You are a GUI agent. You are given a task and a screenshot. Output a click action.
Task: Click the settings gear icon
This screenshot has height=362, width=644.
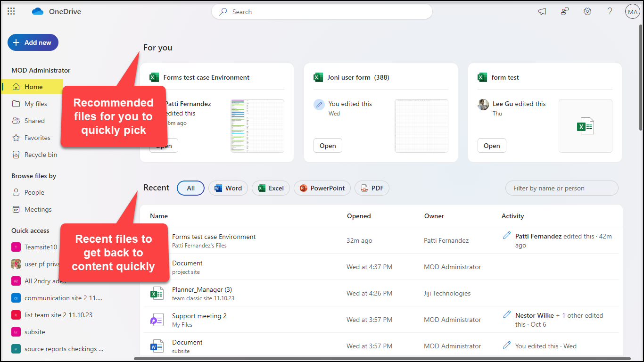tap(587, 12)
